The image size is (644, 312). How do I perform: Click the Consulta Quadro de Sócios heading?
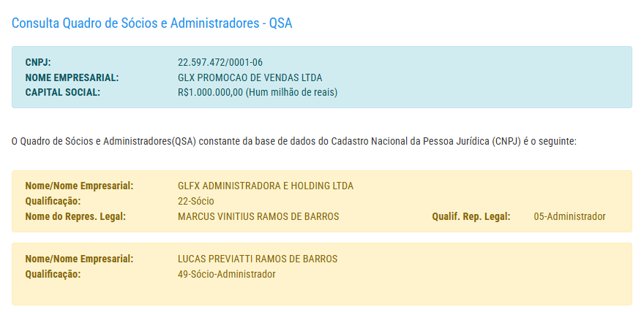pyautogui.click(x=151, y=23)
